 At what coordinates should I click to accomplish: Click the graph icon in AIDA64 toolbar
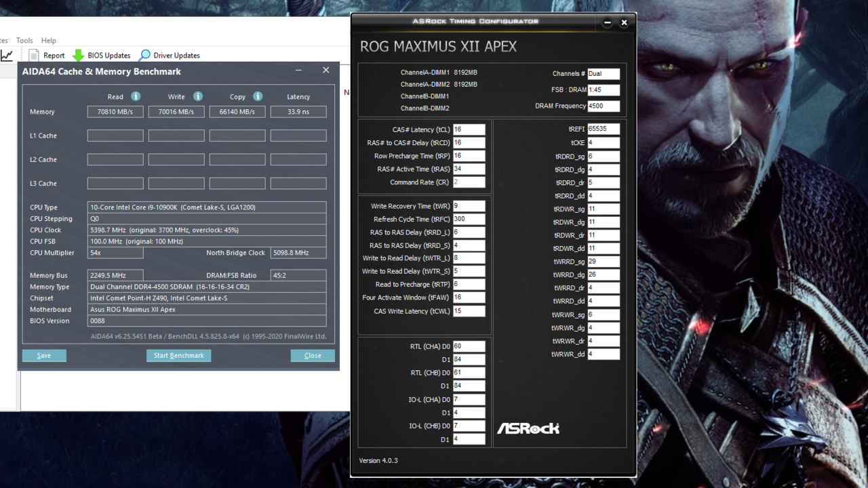7,56
